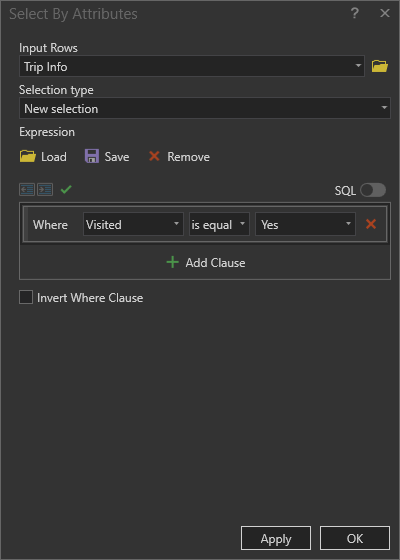This screenshot has height=560, width=400.
Task: Click the Apply button
Action: click(276, 538)
